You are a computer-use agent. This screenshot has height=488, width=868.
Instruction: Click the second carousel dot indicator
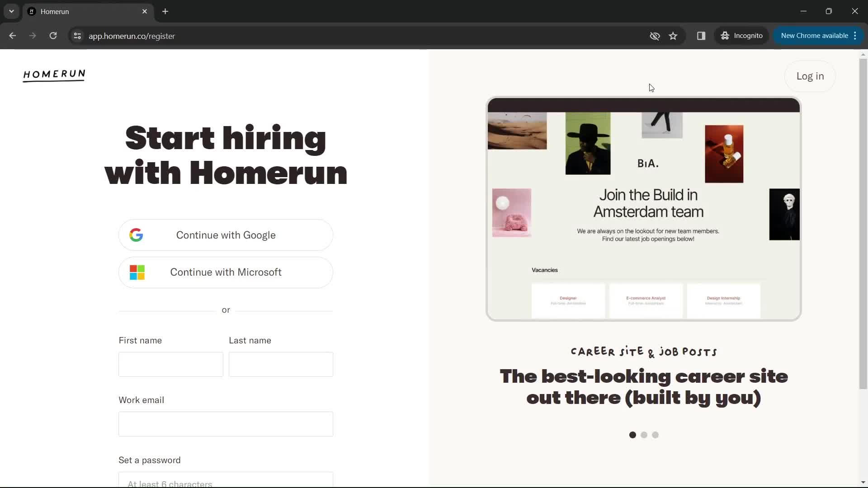[x=644, y=435]
